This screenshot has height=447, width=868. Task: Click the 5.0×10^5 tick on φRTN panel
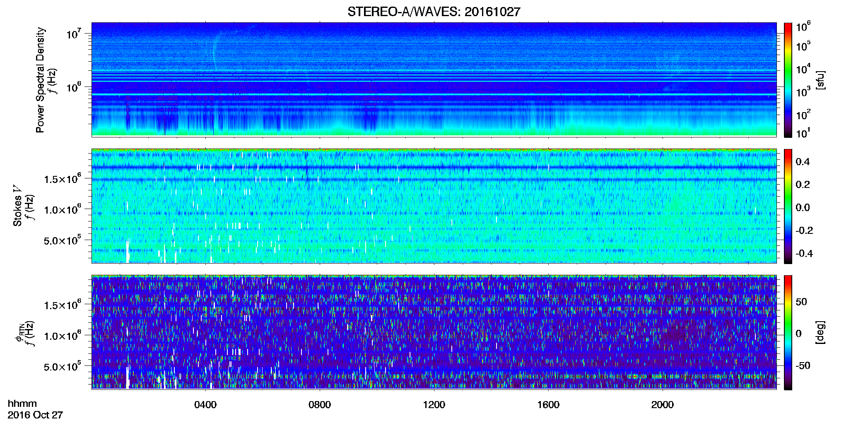tap(62, 366)
